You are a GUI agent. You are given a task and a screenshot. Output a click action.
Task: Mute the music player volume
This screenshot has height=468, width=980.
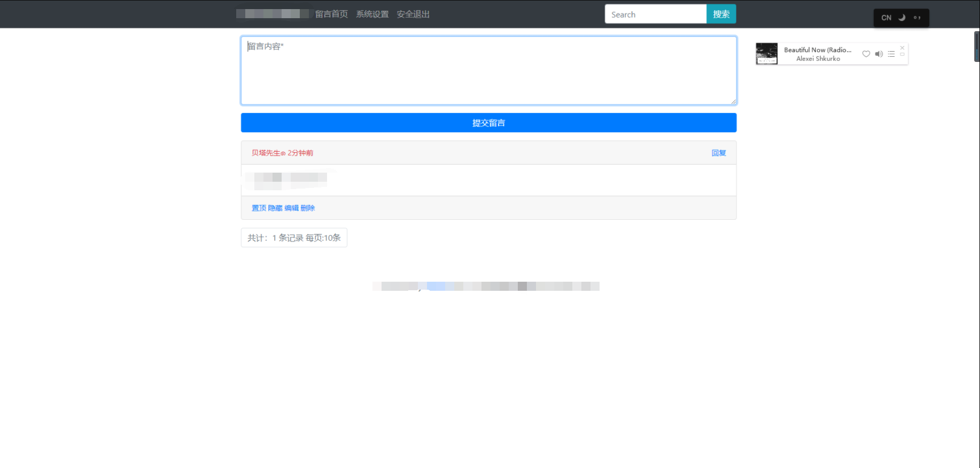tap(878, 54)
